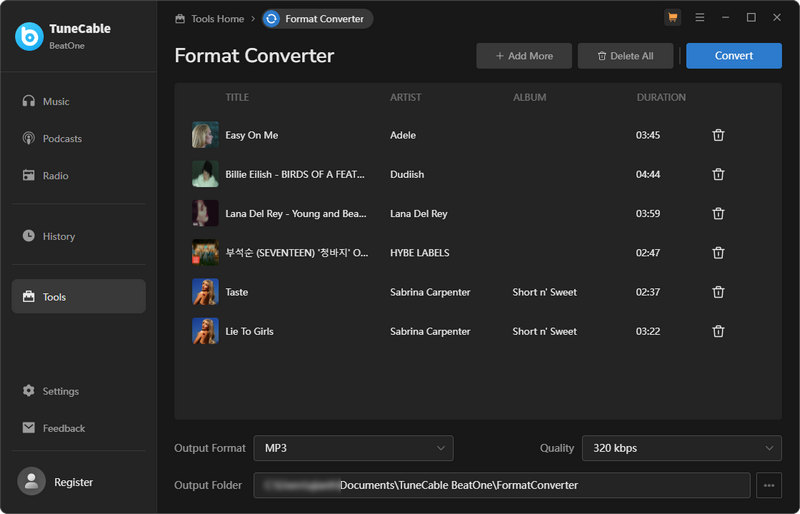Click 'Lana Del Rey - Young and Bea...' title

[296, 214]
